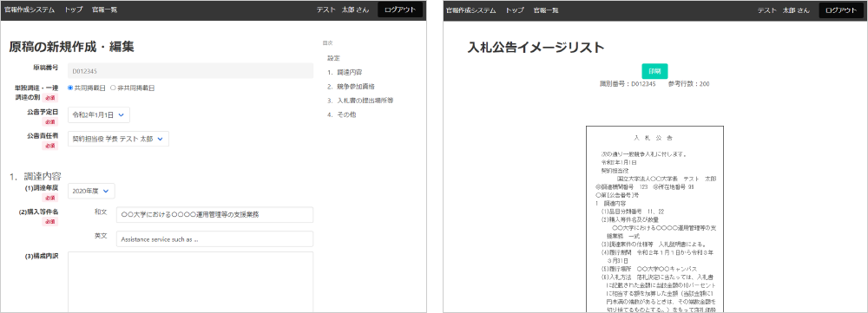This screenshot has height=313, width=868.
Task: Click the 公告予定日 field label
Action: [x=43, y=112]
